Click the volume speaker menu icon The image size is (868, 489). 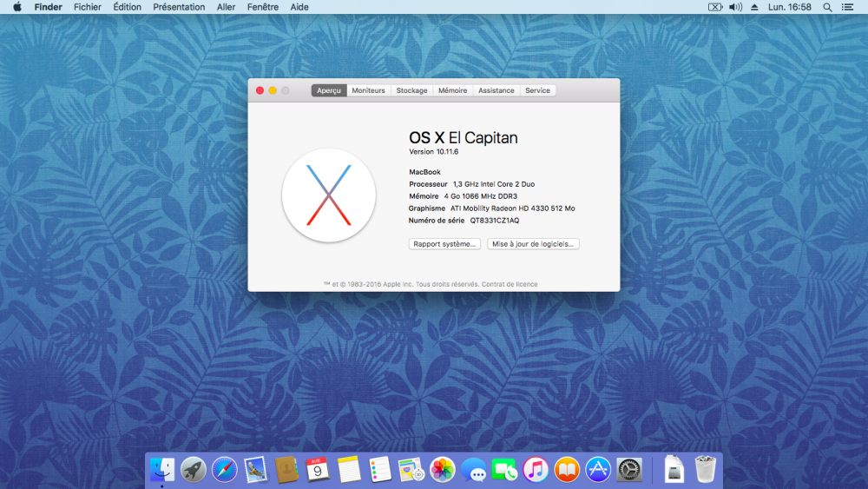click(x=735, y=7)
